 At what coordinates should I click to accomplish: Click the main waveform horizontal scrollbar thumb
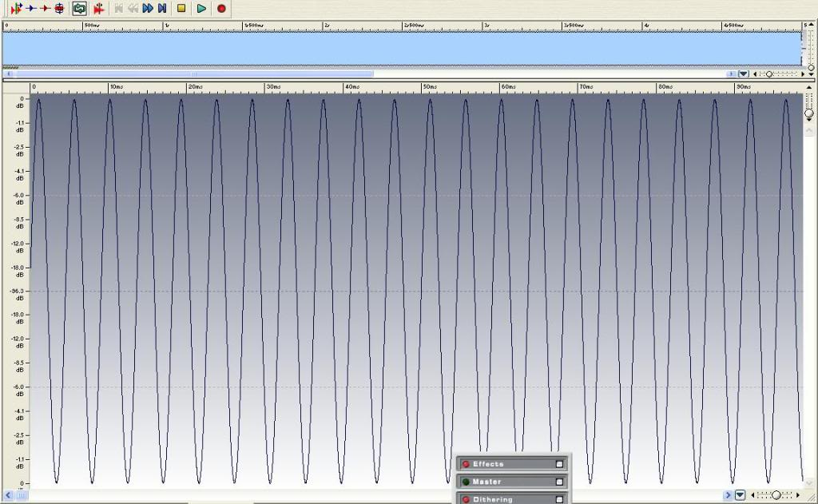tap(22, 495)
